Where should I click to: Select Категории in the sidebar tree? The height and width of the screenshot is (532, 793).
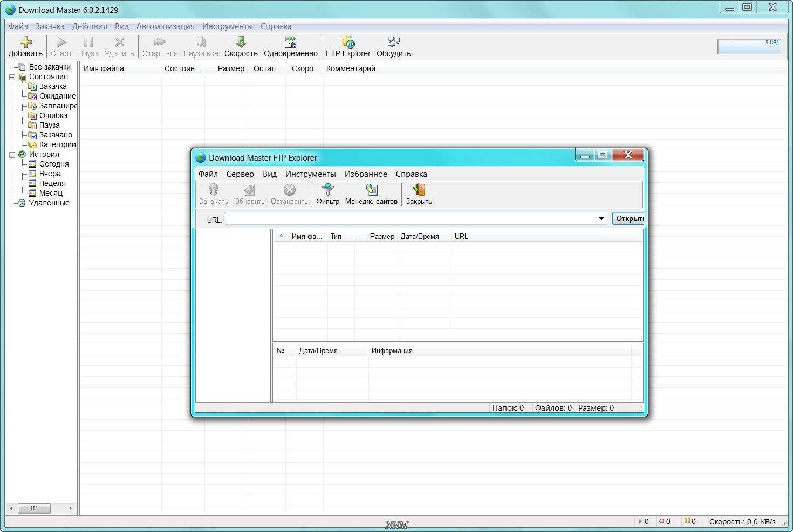[57, 144]
